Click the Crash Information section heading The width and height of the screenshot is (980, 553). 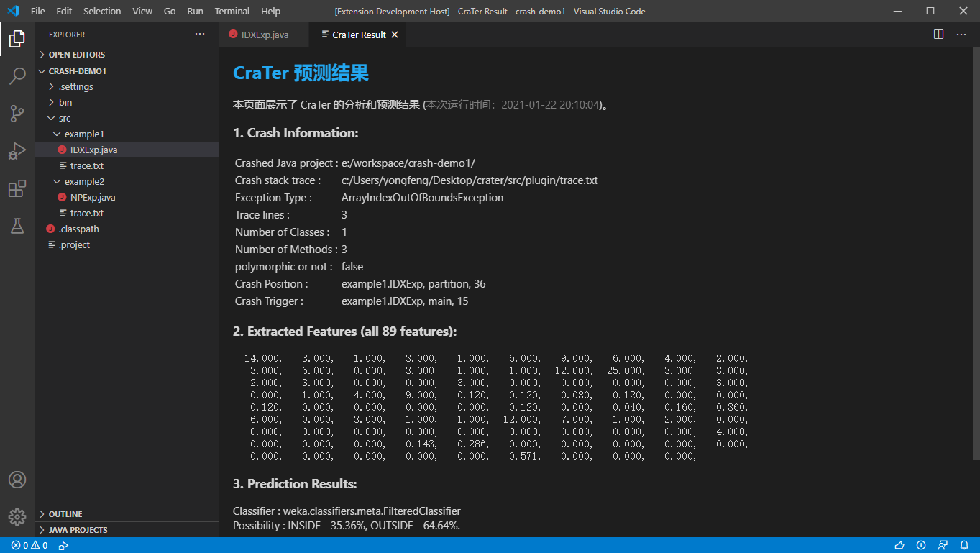(296, 133)
